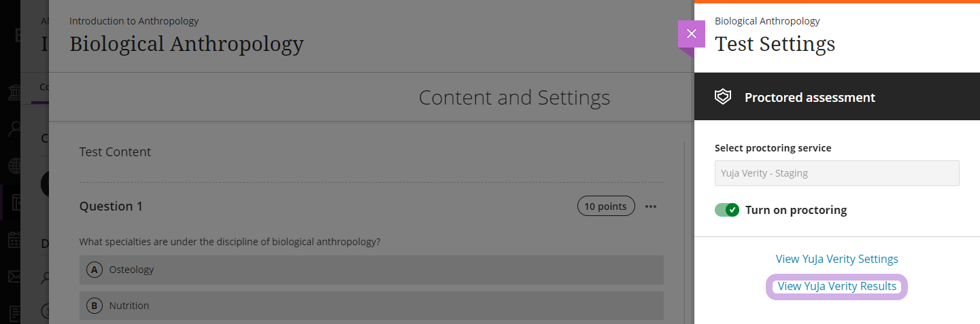Open the Courses sidebar icon
The height and width of the screenshot is (324, 980).
click(x=15, y=203)
